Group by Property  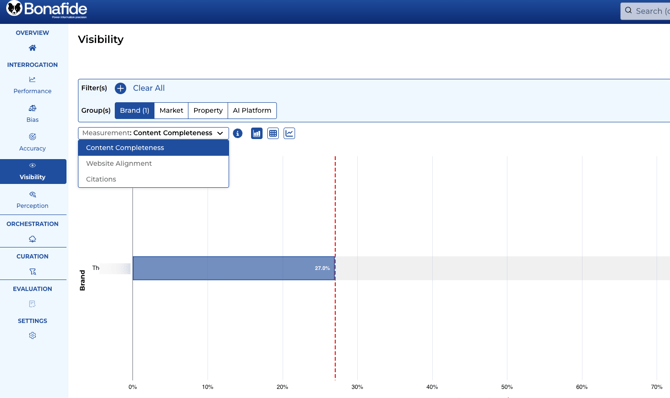click(208, 110)
